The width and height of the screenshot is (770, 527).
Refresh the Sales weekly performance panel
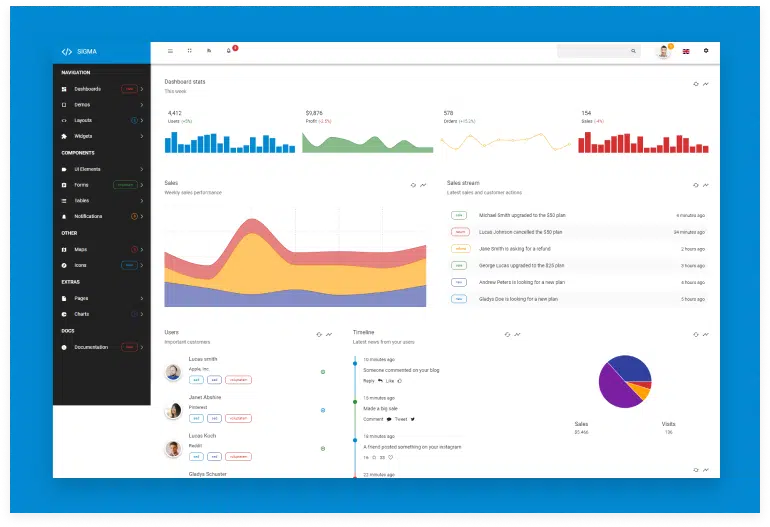pos(413,185)
